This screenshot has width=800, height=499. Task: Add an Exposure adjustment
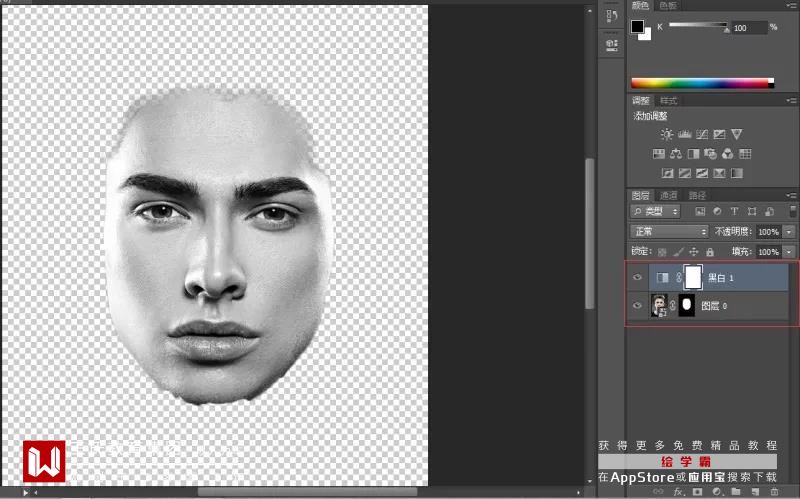click(x=719, y=134)
